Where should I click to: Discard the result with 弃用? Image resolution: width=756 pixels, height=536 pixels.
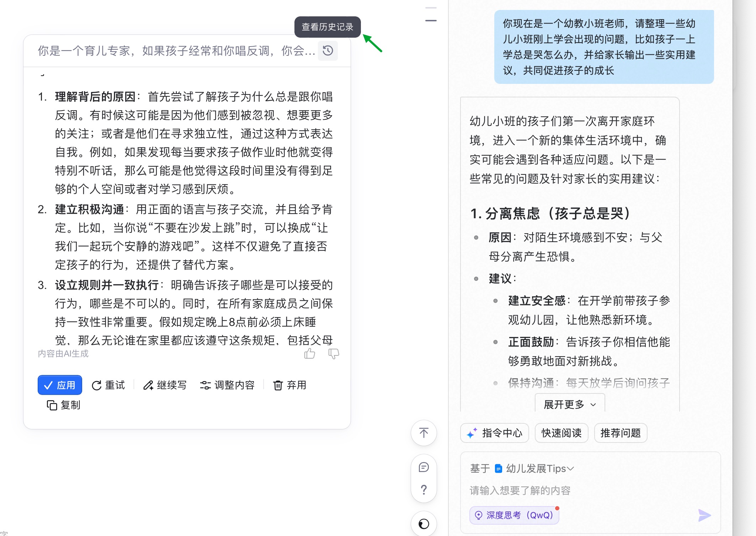coord(290,385)
